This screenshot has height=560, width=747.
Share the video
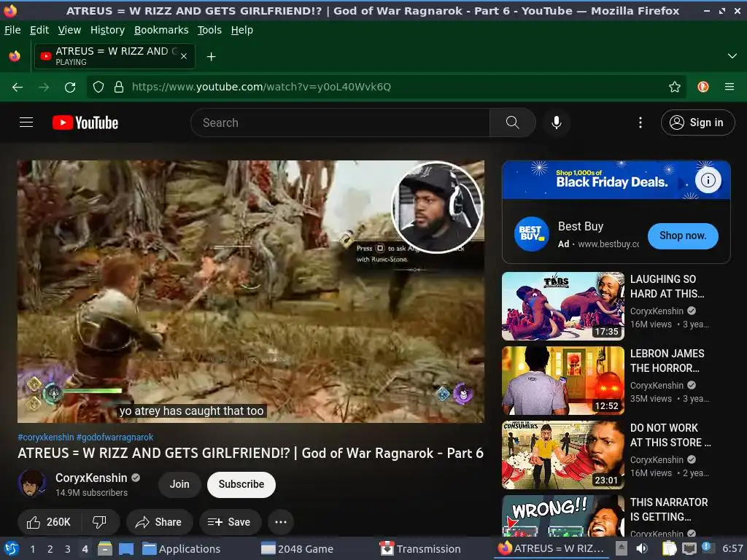[159, 522]
